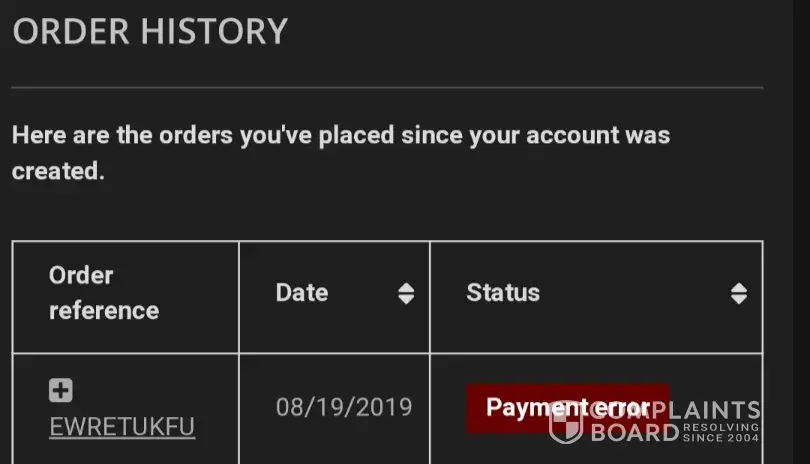This screenshot has height=464, width=810.
Task: Click the Complaints Board shield logo
Action: (x=566, y=422)
